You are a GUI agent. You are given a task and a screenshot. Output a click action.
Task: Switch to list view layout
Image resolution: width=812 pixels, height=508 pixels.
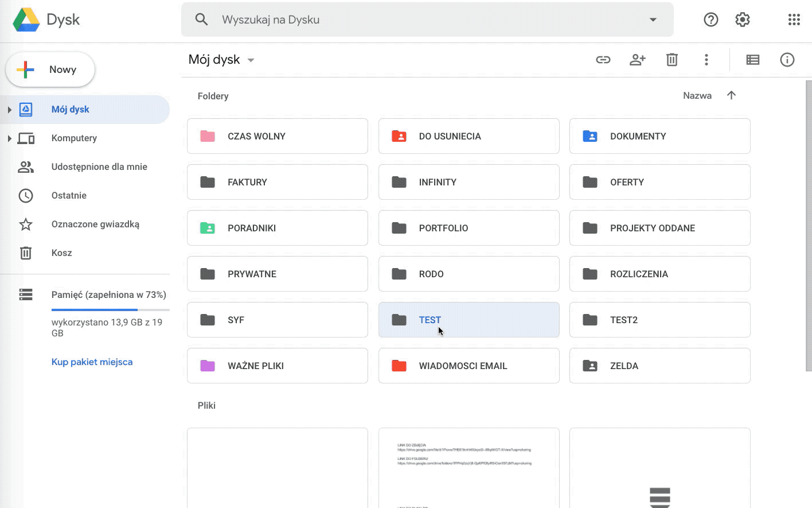point(752,60)
